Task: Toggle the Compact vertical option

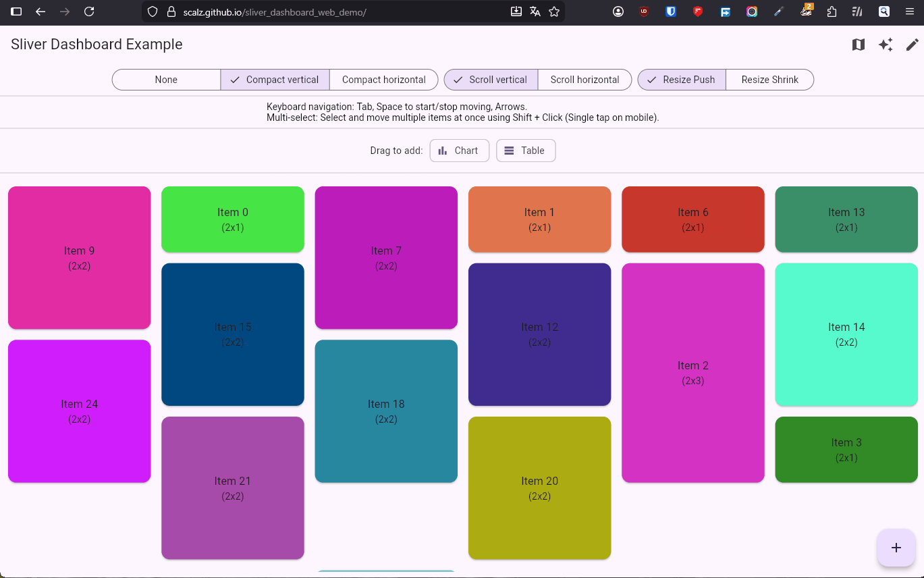Action: coord(275,80)
